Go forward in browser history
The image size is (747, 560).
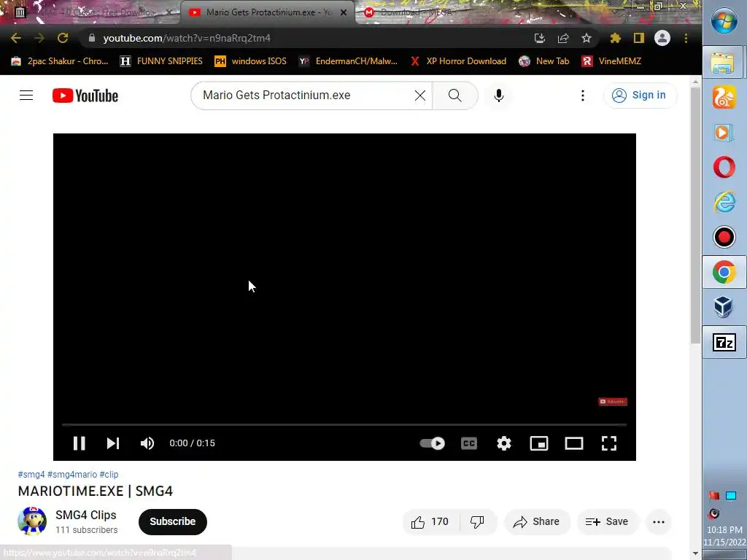coord(39,38)
